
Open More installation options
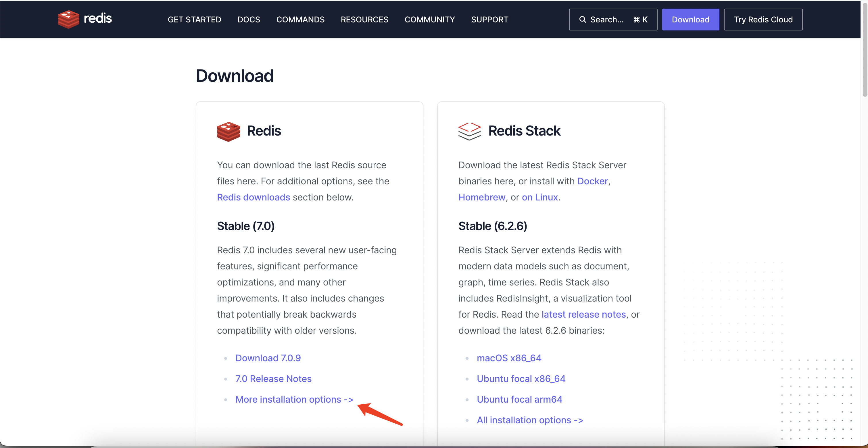coord(293,399)
